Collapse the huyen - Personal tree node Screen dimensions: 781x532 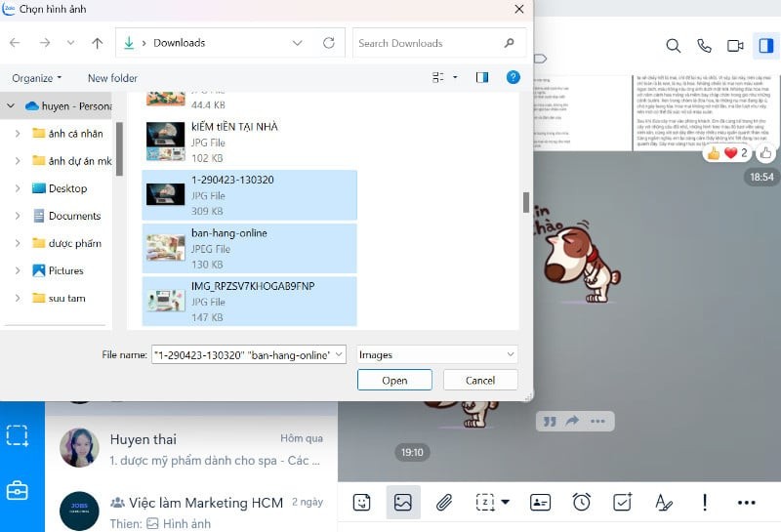pyautogui.click(x=11, y=106)
